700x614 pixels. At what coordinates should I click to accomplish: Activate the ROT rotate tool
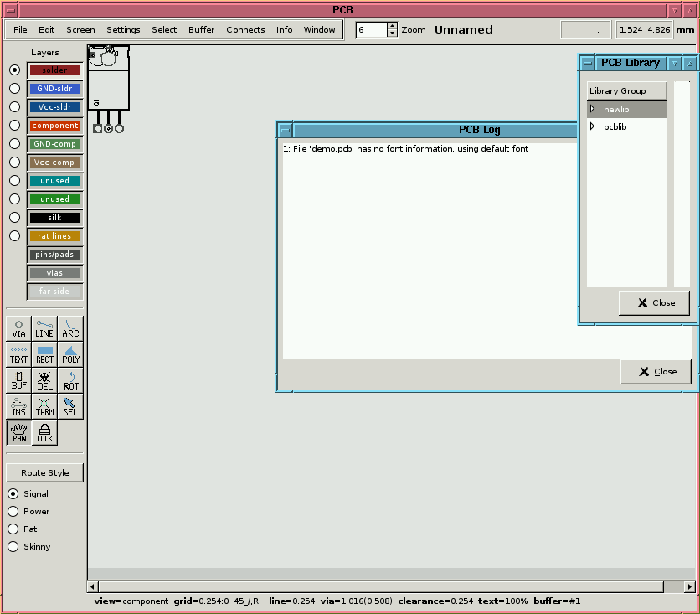point(70,380)
